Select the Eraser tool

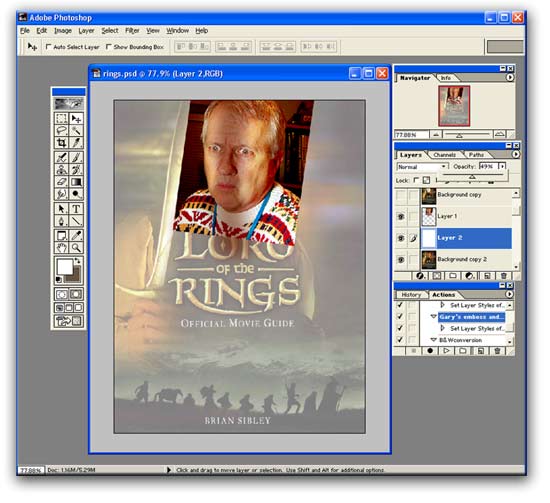click(61, 182)
